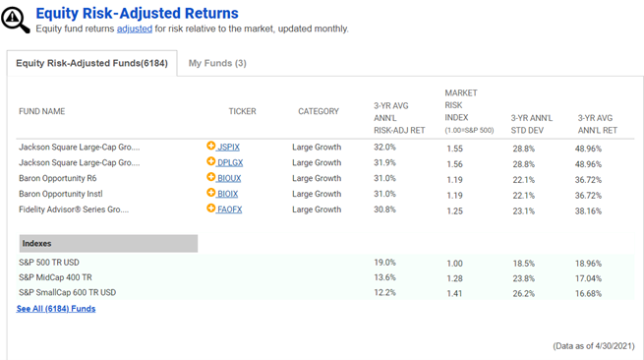Viewport: 644px width, 360px height.
Task: Add BIOIX using its orange plus icon
Action: [210, 193]
